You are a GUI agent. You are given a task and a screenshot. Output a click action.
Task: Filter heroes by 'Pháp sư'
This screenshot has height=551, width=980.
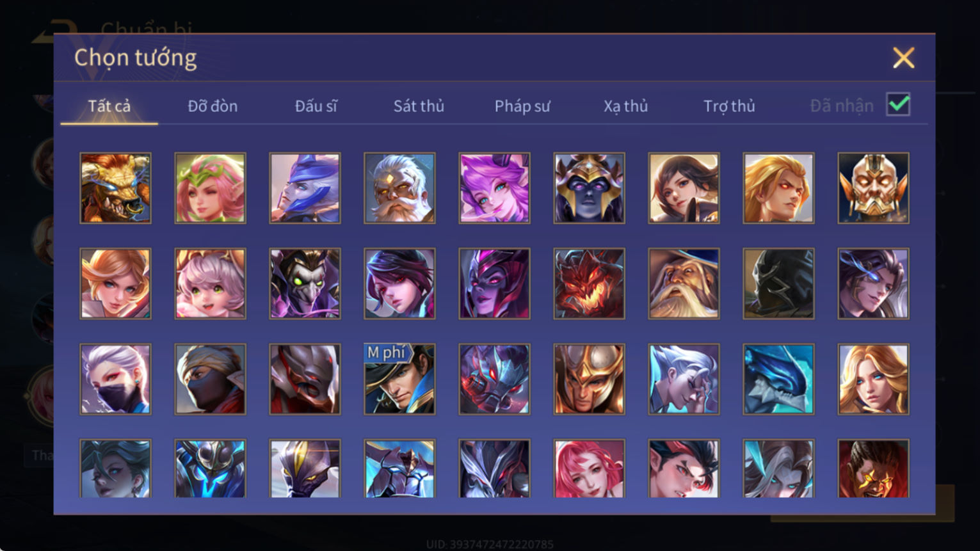coord(522,106)
